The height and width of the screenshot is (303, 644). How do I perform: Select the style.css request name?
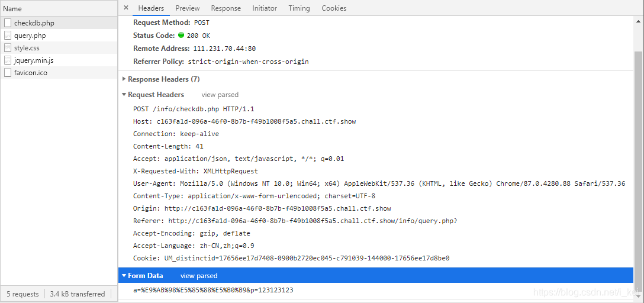pos(27,48)
